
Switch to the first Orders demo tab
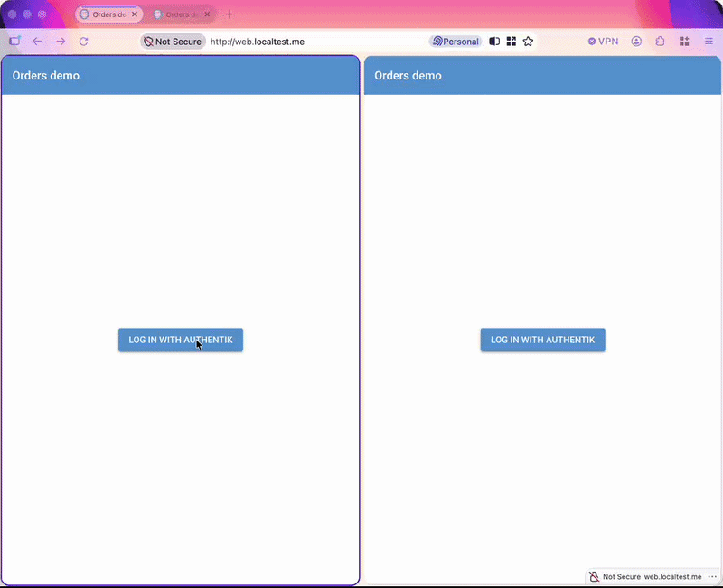point(108,14)
